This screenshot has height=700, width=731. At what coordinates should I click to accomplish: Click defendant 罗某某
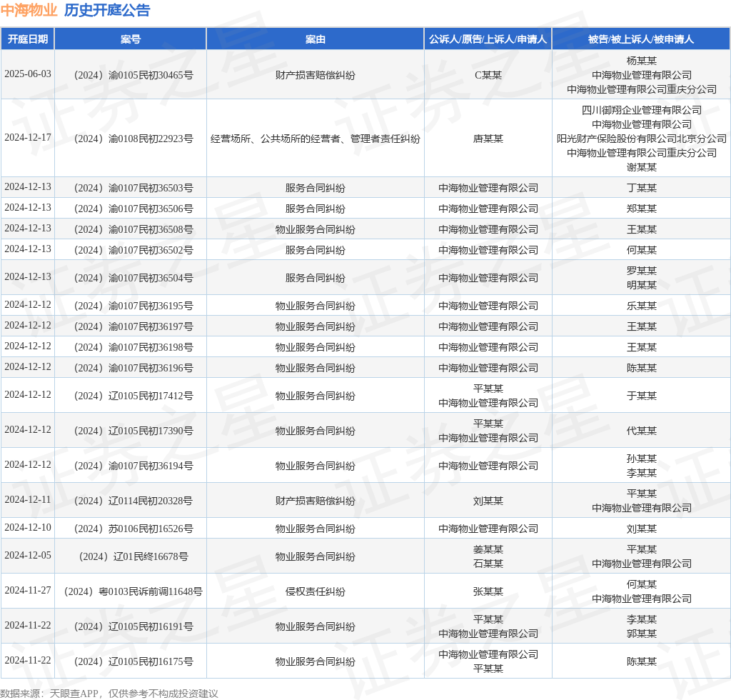pyautogui.click(x=642, y=271)
